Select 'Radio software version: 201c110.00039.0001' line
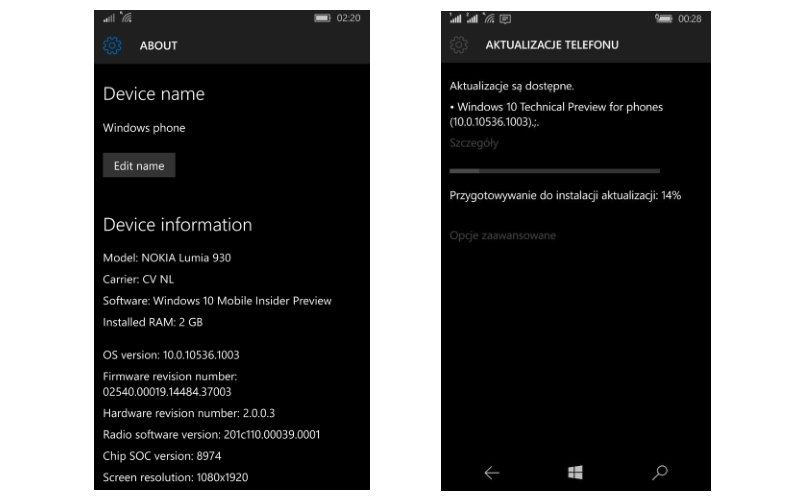This screenshot has height=500, width=800. (x=211, y=435)
